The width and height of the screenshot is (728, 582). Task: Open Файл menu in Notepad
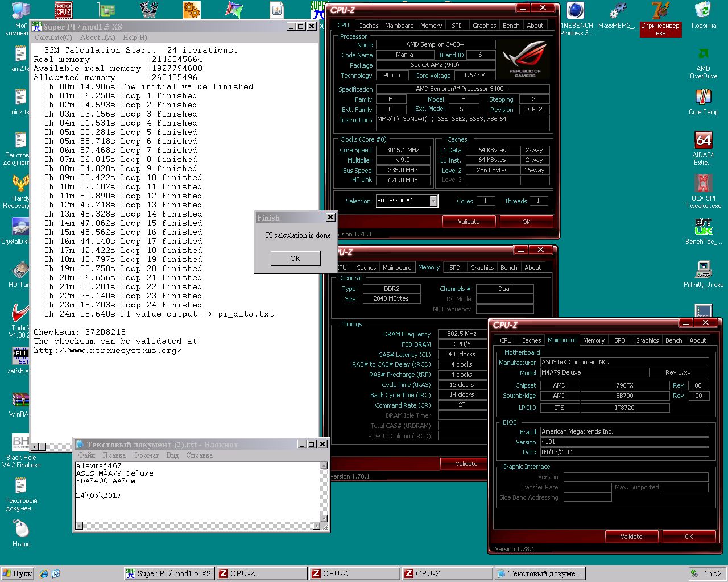point(86,455)
